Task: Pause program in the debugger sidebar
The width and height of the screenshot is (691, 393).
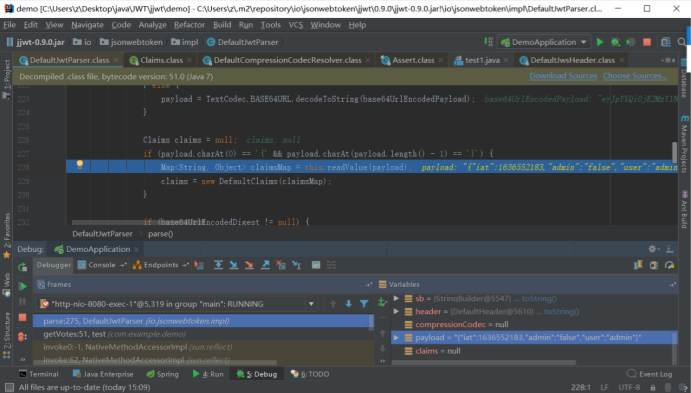Action: click(22, 302)
